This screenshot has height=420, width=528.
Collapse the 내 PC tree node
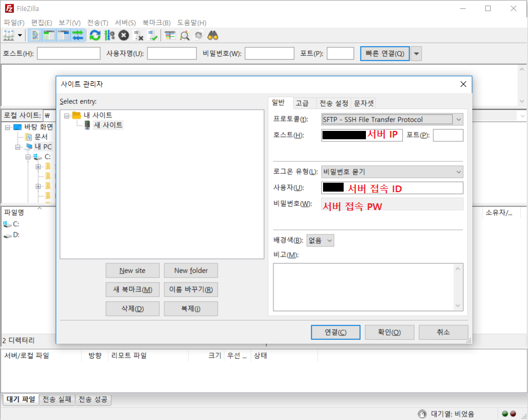click(17, 147)
